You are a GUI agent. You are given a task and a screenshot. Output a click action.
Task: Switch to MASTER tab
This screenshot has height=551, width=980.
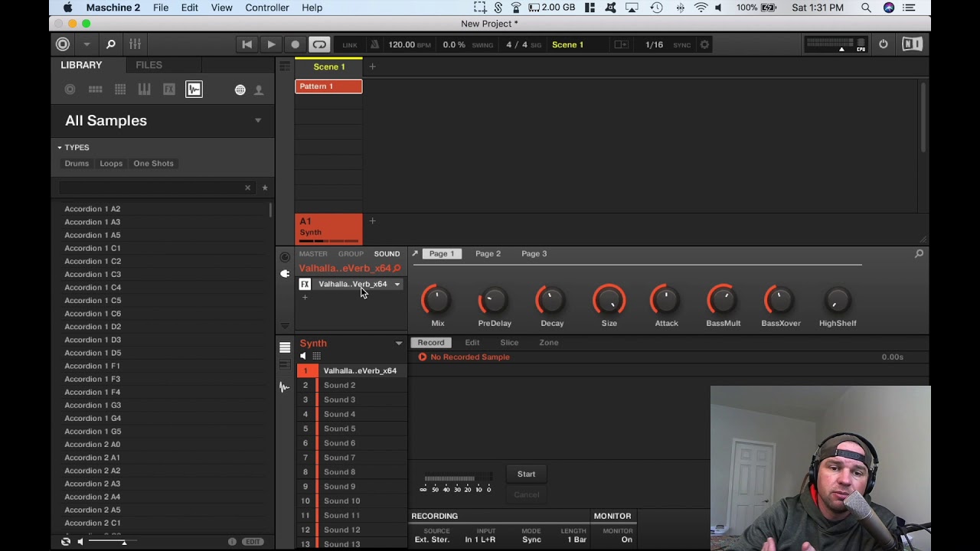(313, 254)
